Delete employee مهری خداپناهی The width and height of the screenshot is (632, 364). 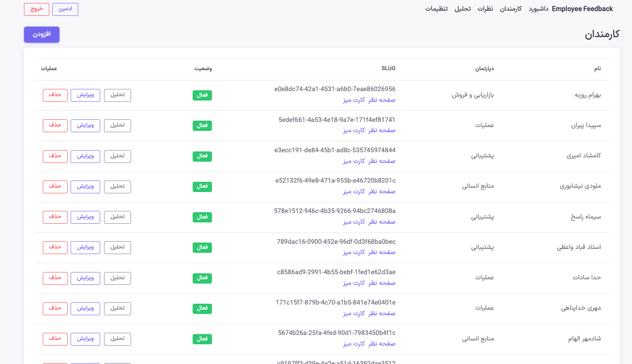(55, 308)
